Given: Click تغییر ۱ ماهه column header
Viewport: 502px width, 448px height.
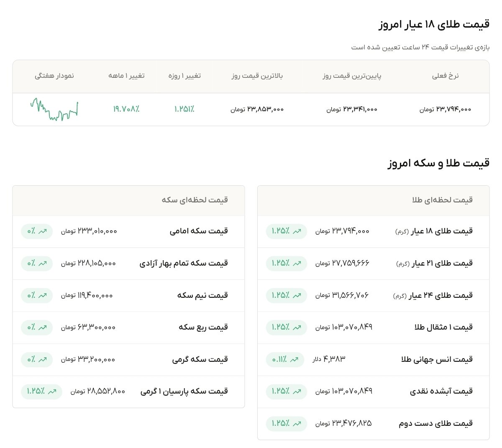Looking at the screenshot, I should pos(126,76).
